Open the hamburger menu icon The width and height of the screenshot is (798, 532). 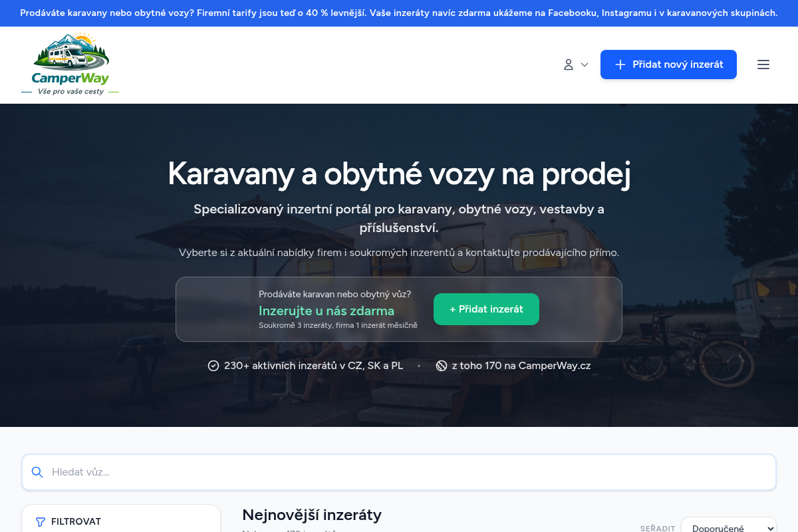[x=763, y=65]
